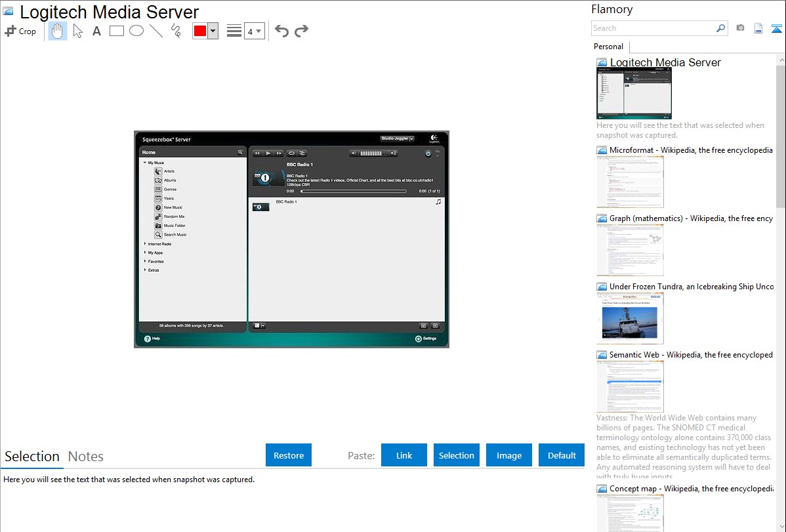Click the music note icon in playlist
The height and width of the screenshot is (532, 786).
[x=439, y=201]
